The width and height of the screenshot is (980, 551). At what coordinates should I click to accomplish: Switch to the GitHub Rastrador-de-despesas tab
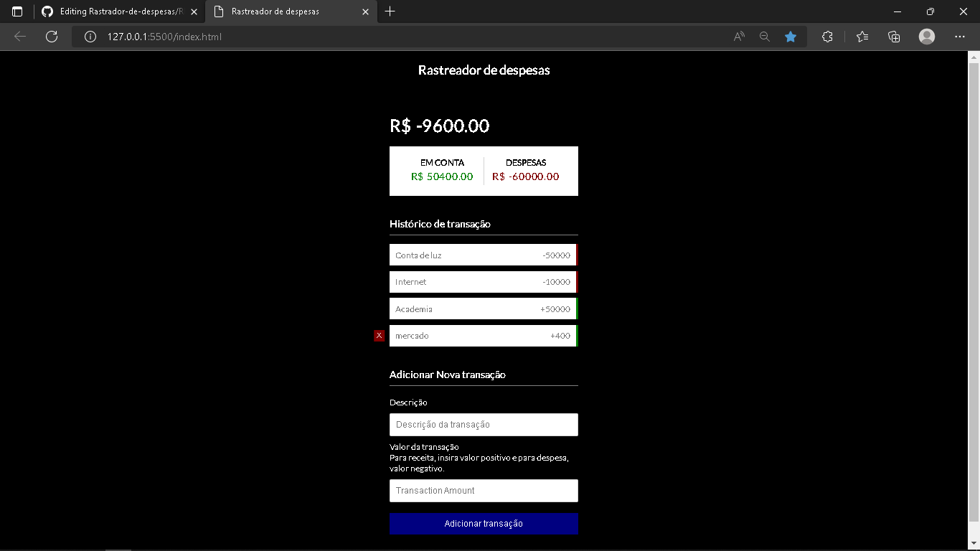click(x=115, y=11)
